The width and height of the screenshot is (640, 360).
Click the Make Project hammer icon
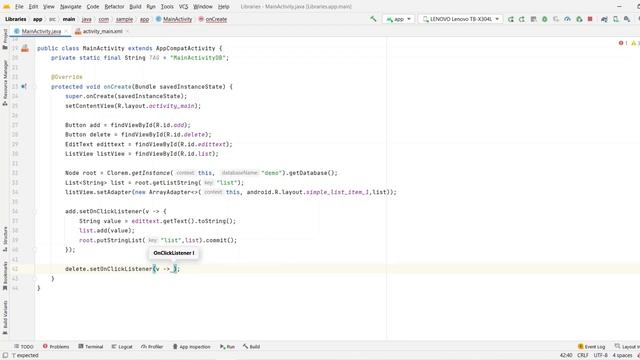point(373,19)
